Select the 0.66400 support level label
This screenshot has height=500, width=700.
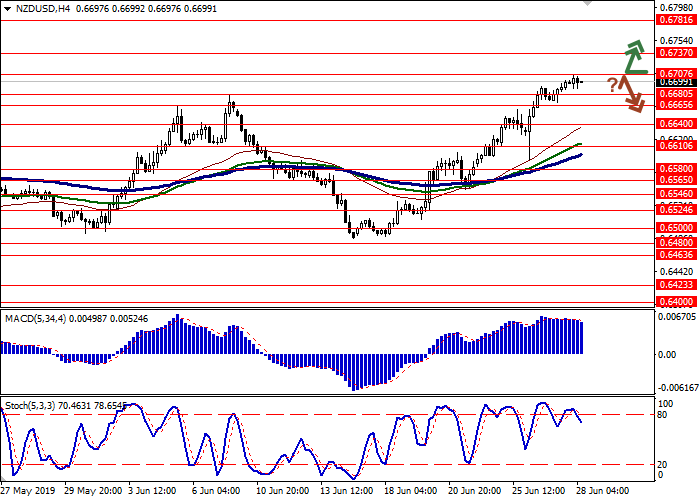(x=676, y=124)
